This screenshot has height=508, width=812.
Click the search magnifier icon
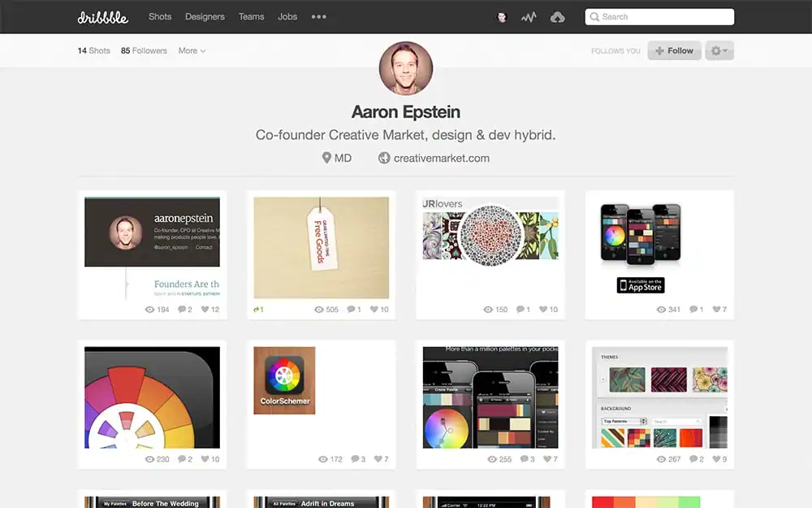[x=594, y=16]
